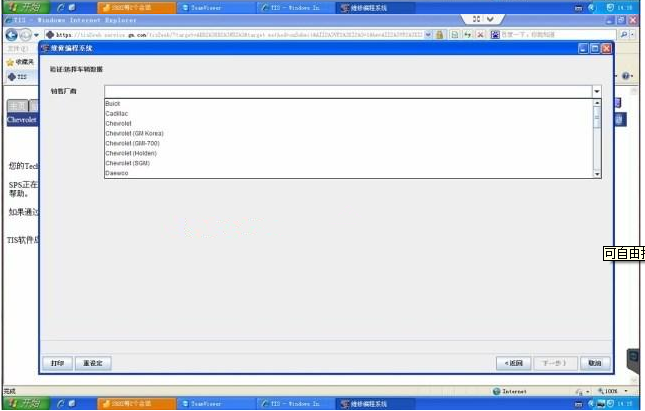Expand the address bar history dropdown

pos(428,35)
